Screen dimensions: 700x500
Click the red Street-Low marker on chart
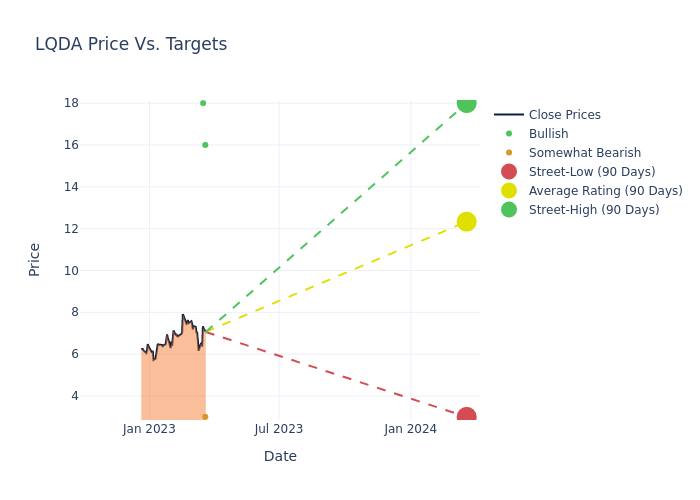click(466, 416)
